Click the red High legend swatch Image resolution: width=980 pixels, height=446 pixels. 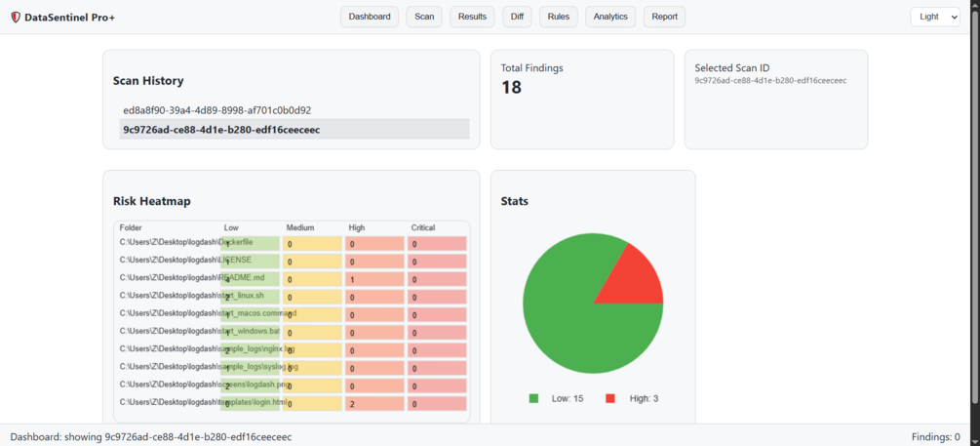click(610, 398)
